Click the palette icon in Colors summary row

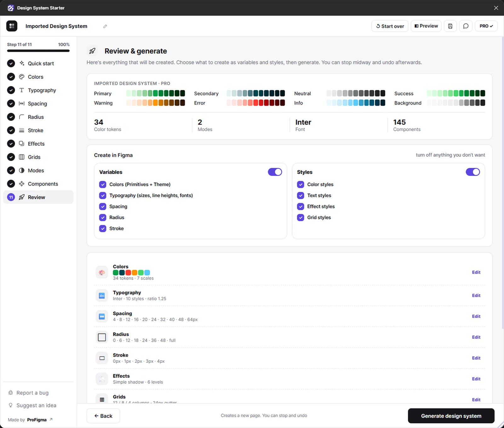pos(102,272)
